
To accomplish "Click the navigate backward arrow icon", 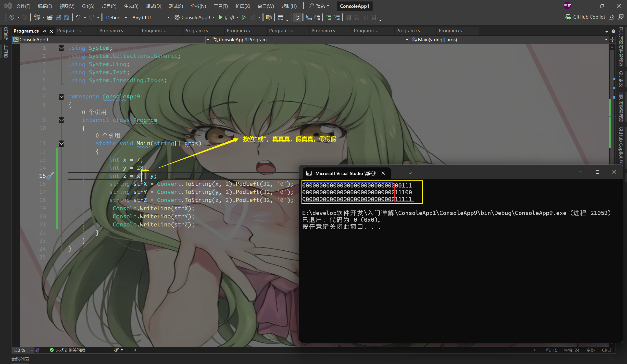I will [12, 17].
